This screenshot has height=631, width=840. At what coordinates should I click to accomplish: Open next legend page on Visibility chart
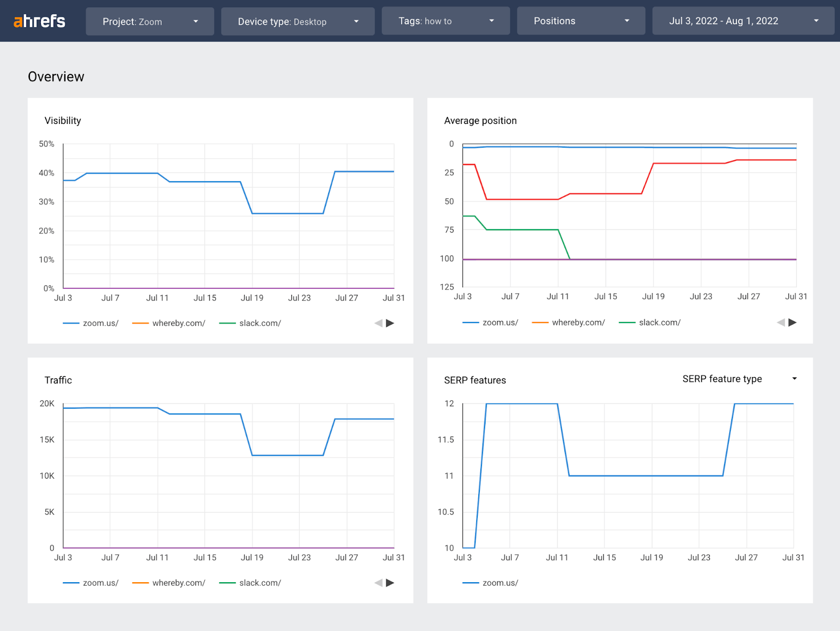390,323
